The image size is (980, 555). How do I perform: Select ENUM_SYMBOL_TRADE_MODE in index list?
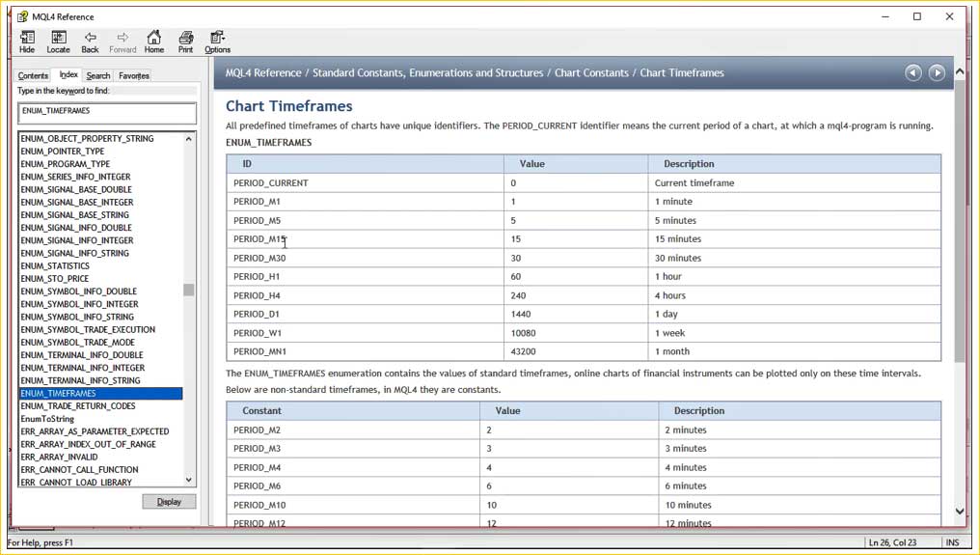point(77,343)
